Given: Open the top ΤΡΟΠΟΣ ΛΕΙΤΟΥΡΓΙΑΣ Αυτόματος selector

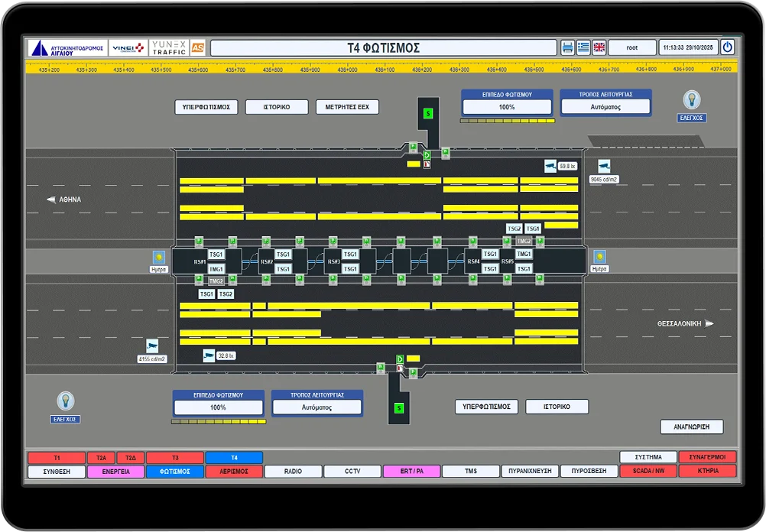Looking at the screenshot, I should [605, 107].
